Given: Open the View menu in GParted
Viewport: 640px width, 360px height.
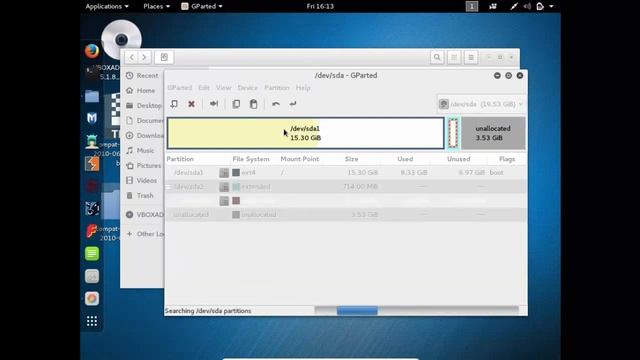Looking at the screenshot, I should pos(223,88).
